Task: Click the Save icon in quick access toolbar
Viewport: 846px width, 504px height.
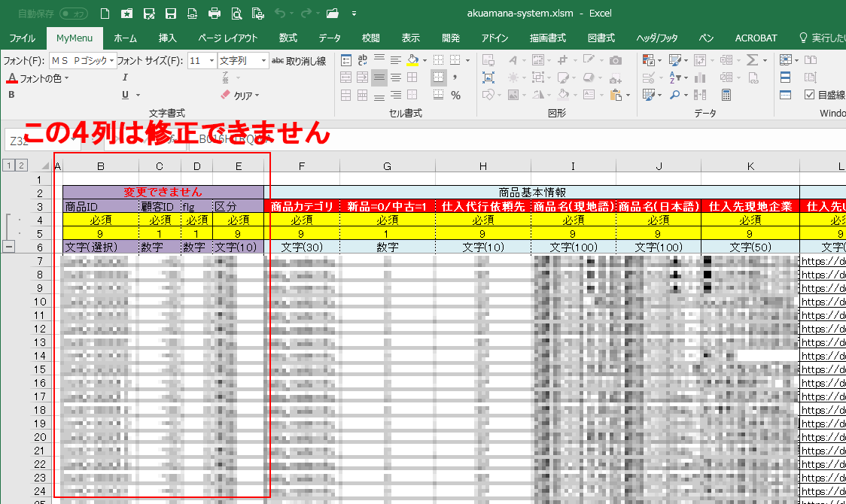Action: (x=171, y=14)
